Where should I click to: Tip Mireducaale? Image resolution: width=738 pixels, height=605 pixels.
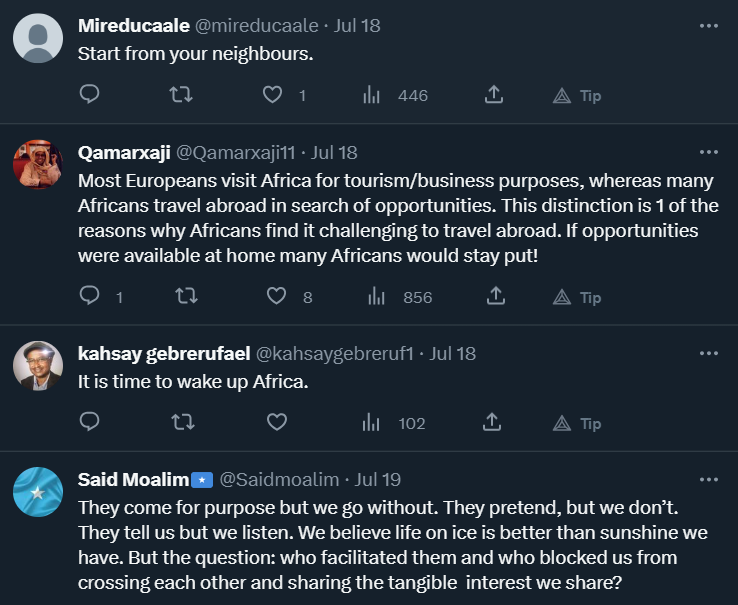pyautogui.click(x=577, y=96)
